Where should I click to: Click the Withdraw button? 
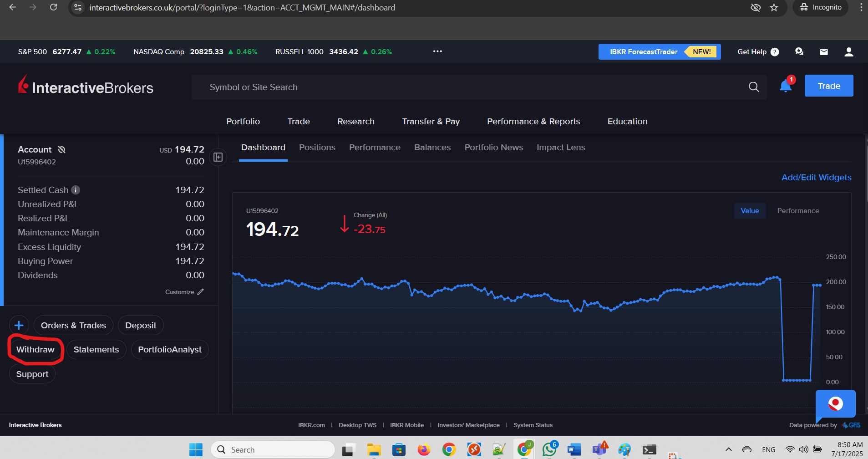[x=36, y=350]
